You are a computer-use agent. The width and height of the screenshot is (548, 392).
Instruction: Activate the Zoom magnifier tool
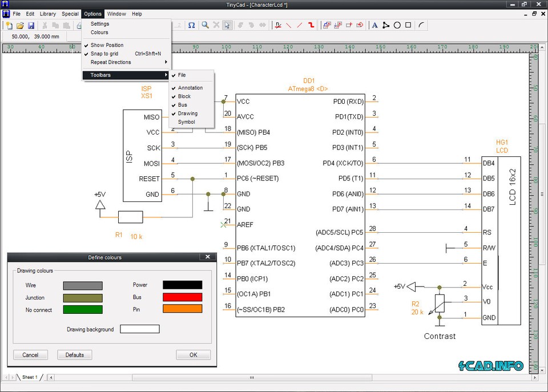coord(204,25)
